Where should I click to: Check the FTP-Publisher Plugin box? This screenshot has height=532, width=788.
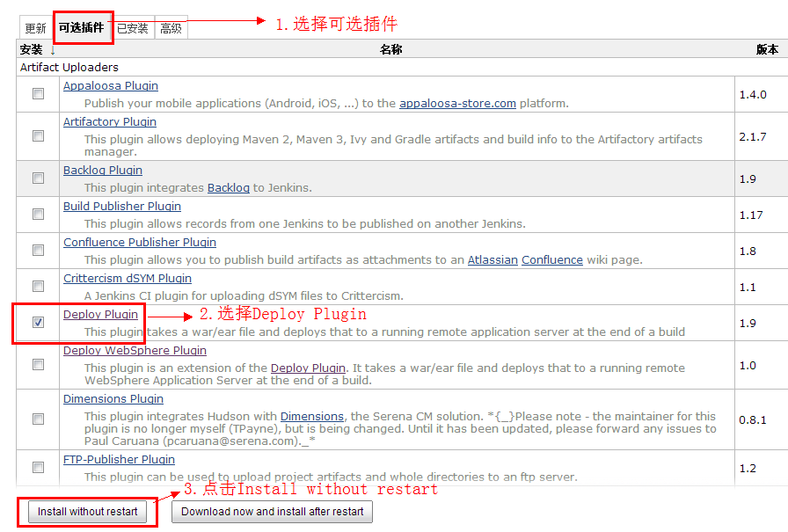click(36, 466)
